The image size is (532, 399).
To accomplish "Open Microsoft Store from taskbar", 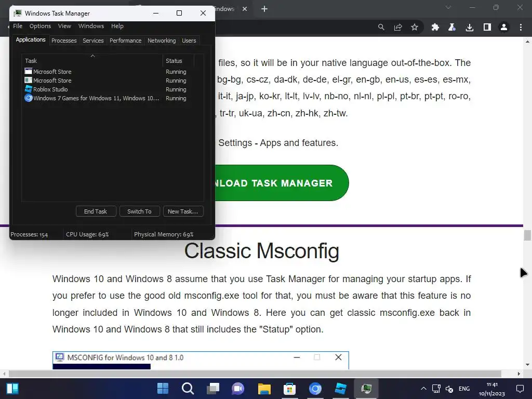I will tap(289, 389).
